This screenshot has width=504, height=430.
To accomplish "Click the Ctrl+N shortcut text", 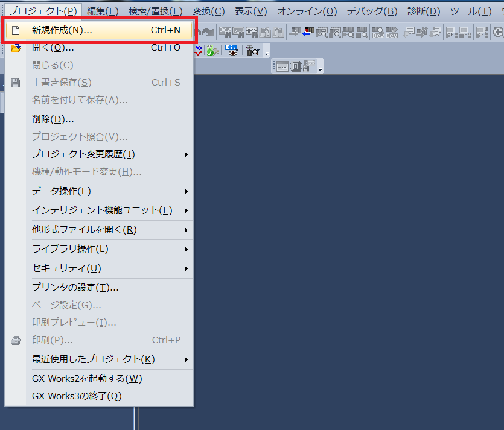I will pos(165,30).
